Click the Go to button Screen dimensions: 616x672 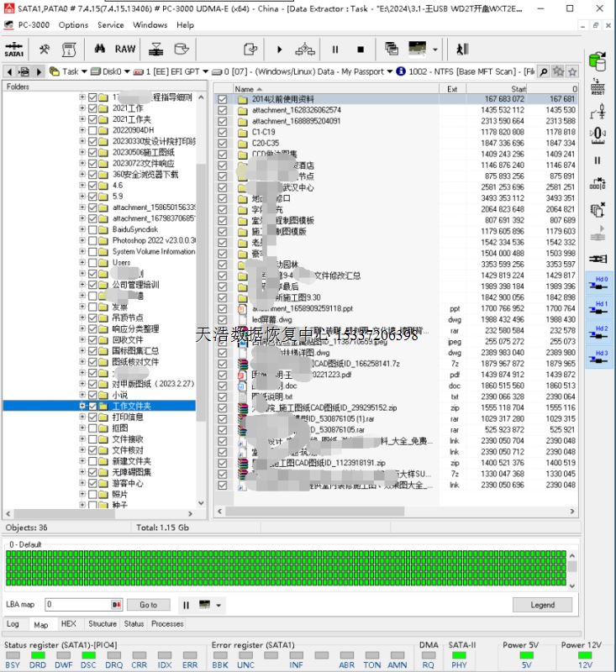(148, 605)
